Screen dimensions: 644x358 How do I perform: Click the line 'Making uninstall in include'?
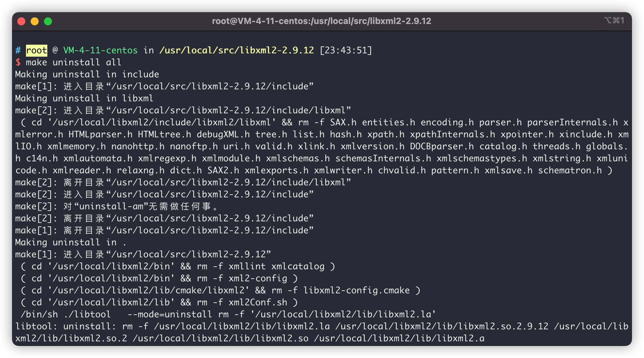87,74
